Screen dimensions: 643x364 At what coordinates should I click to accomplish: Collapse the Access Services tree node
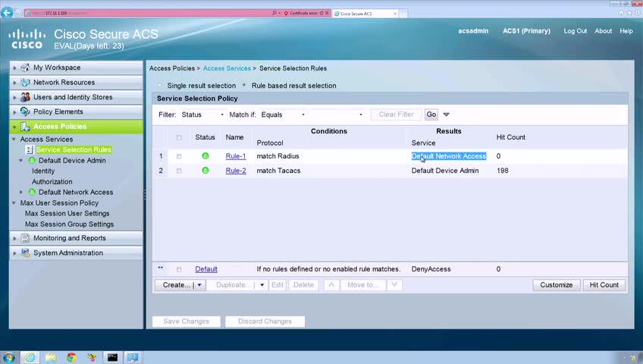pyautogui.click(x=14, y=140)
